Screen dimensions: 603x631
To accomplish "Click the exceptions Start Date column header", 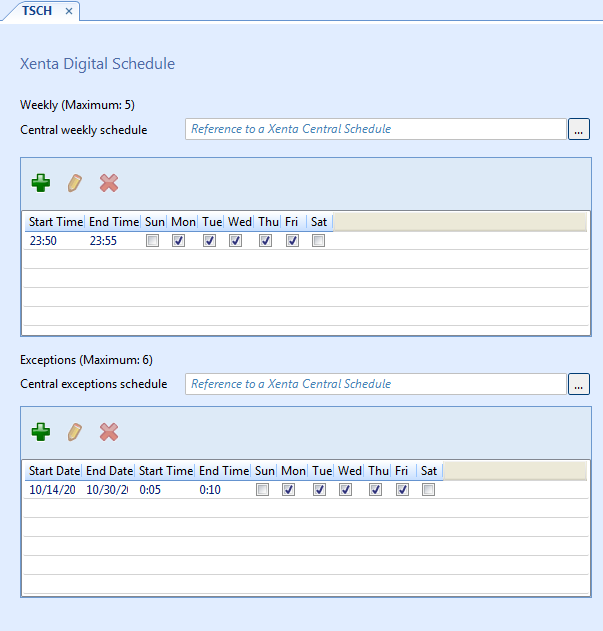I will pyautogui.click(x=54, y=471).
